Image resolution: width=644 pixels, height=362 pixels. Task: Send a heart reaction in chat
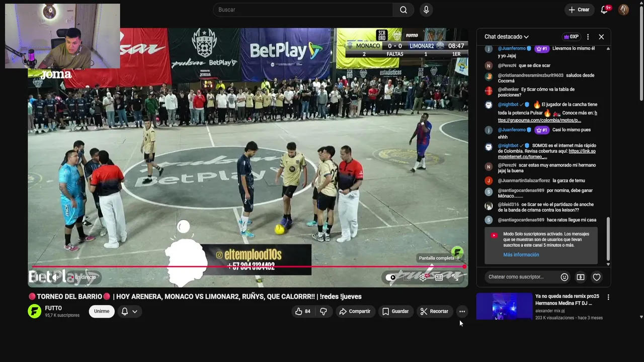pyautogui.click(x=597, y=277)
